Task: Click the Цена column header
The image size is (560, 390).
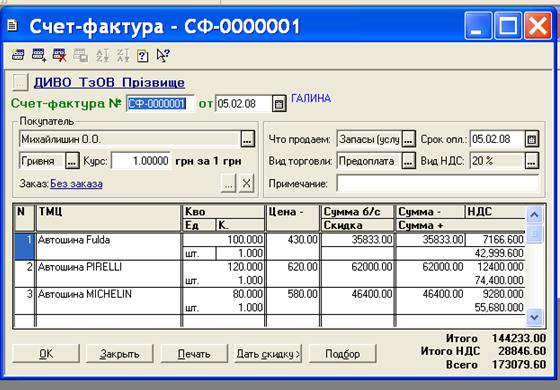Action: 293,218
